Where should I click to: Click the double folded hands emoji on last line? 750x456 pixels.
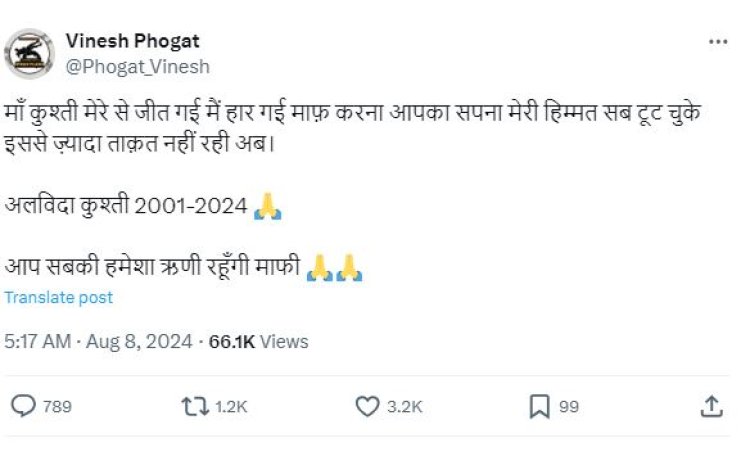(334, 267)
